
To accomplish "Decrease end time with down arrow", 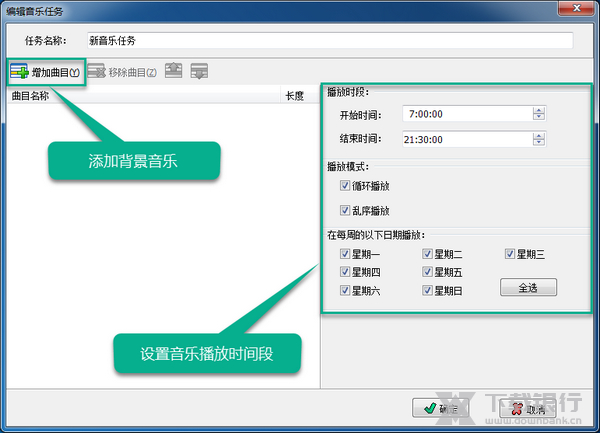I will pos(539,143).
